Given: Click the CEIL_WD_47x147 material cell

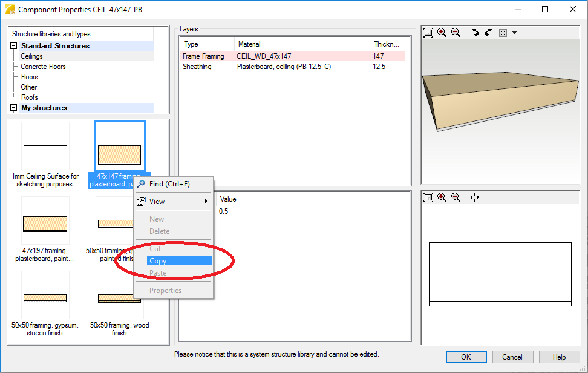Looking at the screenshot, I should click(x=264, y=56).
